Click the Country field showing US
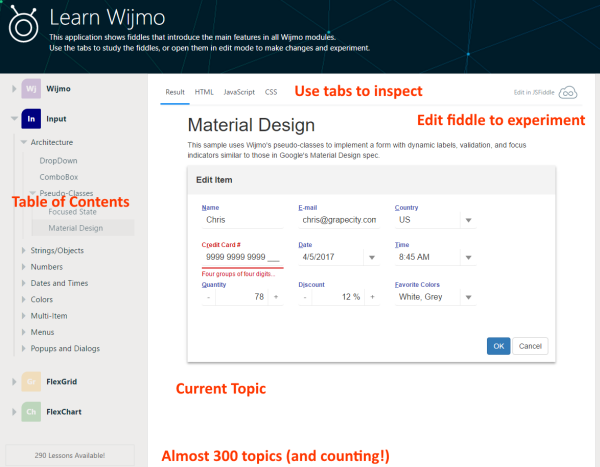Screen dimensions: 600x467 pos(427,220)
